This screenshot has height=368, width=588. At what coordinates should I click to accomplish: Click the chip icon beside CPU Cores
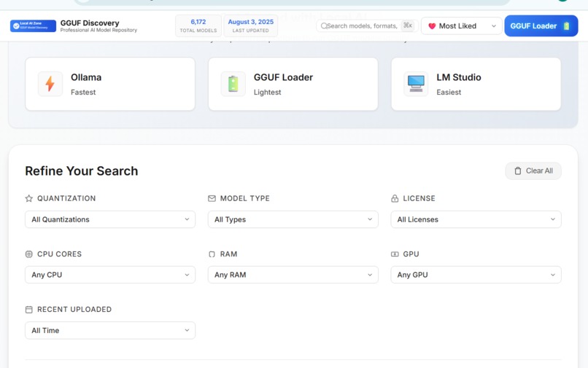(x=29, y=254)
